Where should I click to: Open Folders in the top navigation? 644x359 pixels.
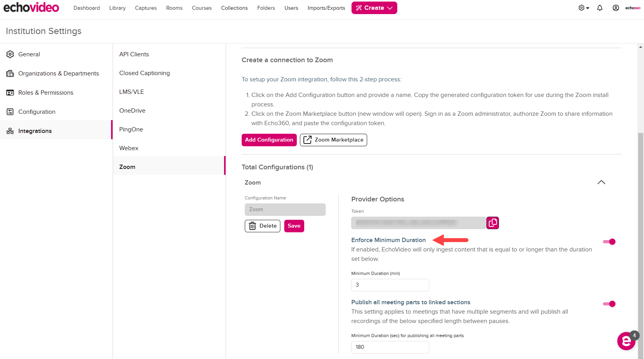coord(266,8)
